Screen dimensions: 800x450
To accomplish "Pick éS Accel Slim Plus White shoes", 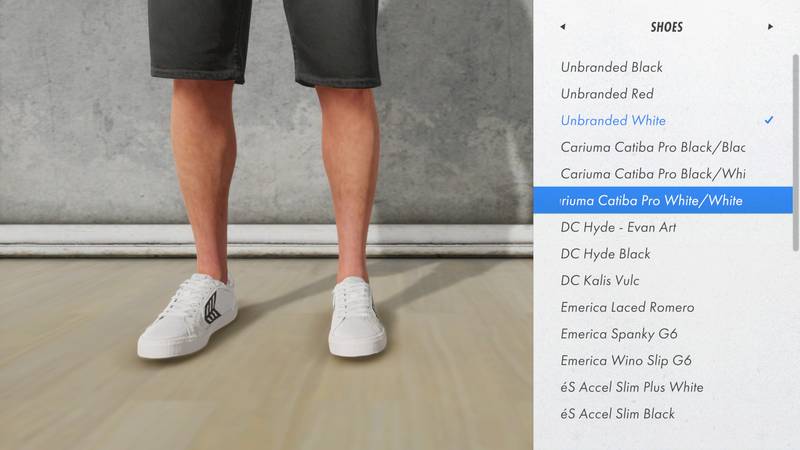I will (631, 387).
